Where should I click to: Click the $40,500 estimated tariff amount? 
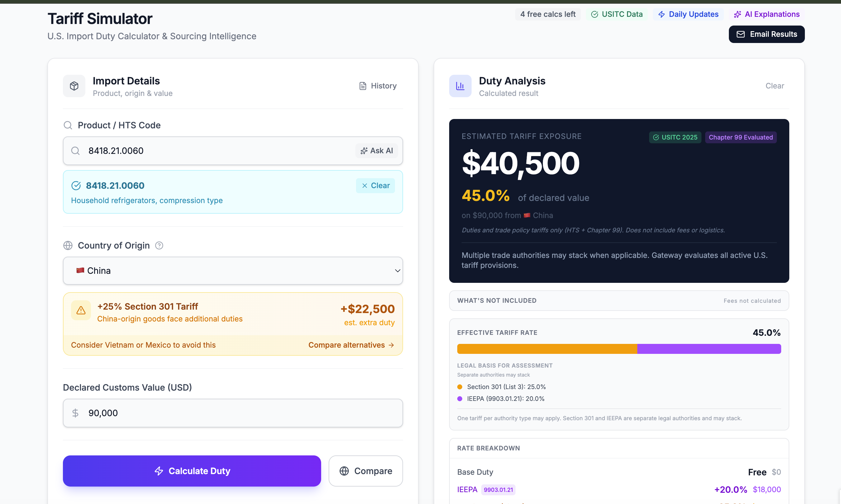pyautogui.click(x=520, y=164)
